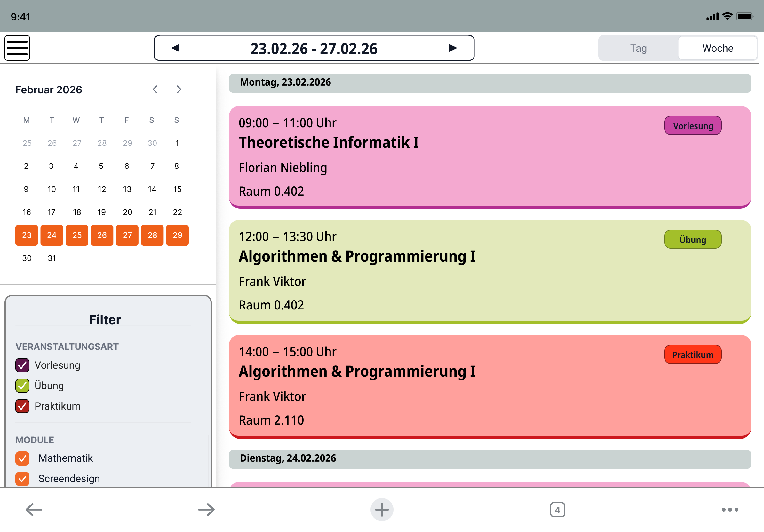The height and width of the screenshot is (532, 764).
Task: Show the open tabs counter
Action: click(557, 509)
